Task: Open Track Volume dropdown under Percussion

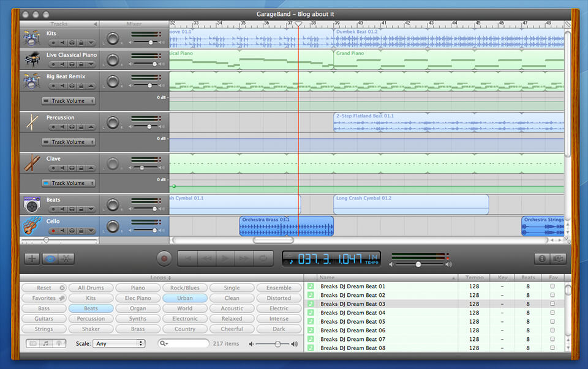Action: pyautogui.click(x=68, y=142)
